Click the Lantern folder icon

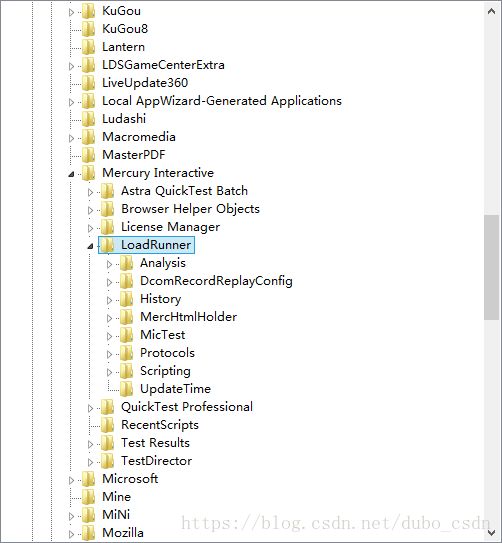(x=89, y=47)
